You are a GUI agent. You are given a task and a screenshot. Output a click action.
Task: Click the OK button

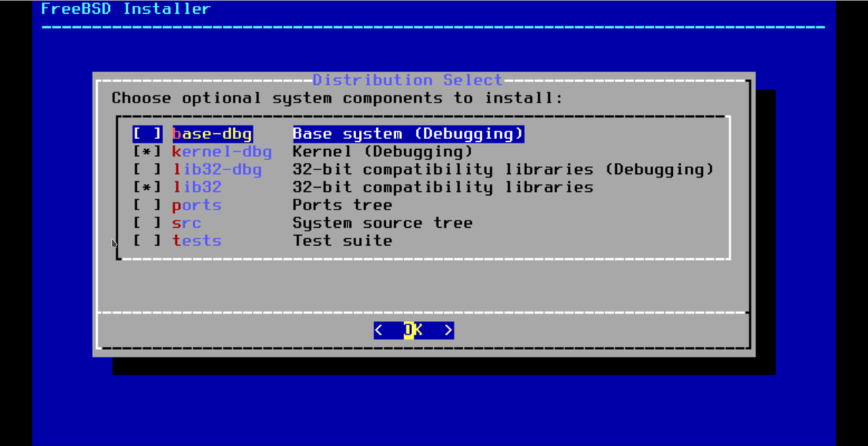click(414, 330)
